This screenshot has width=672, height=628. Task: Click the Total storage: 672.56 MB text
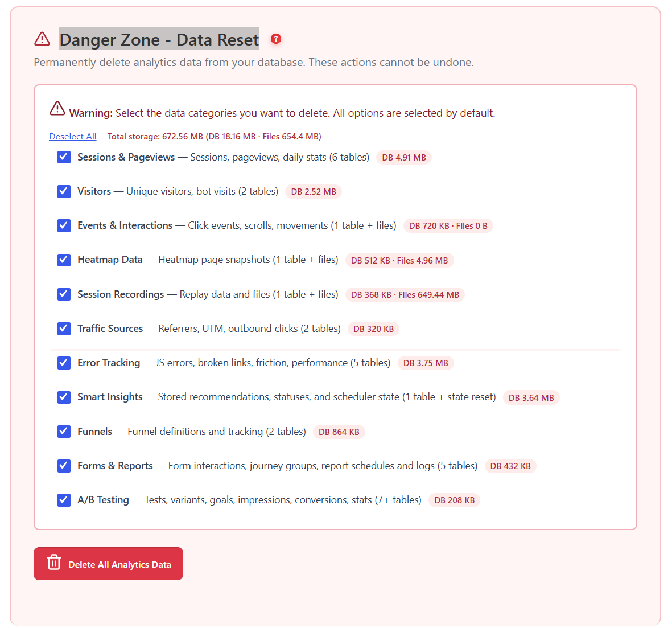click(215, 137)
